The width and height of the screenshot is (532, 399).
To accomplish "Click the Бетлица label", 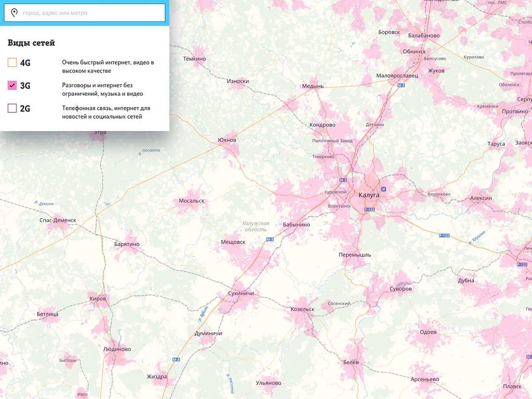I will (47, 314).
